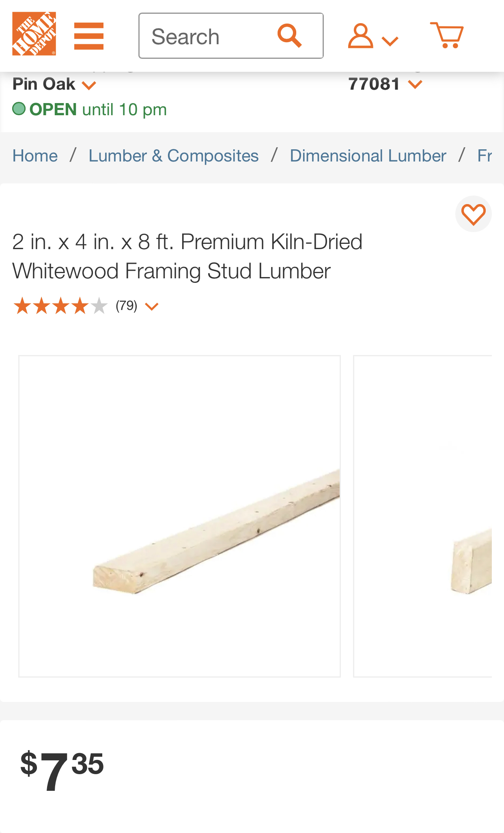This screenshot has width=504, height=833.
Task: Open the hamburger menu
Action: point(89,36)
